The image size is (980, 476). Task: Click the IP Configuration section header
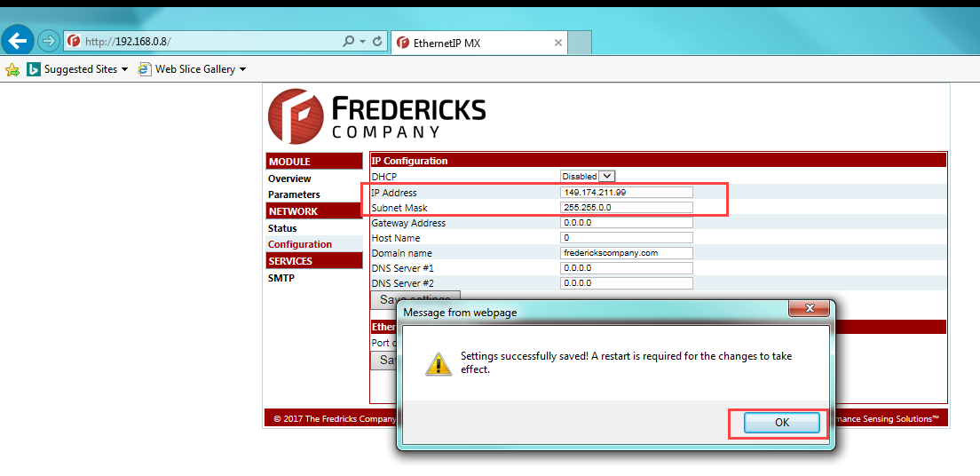[x=658, y=161]
